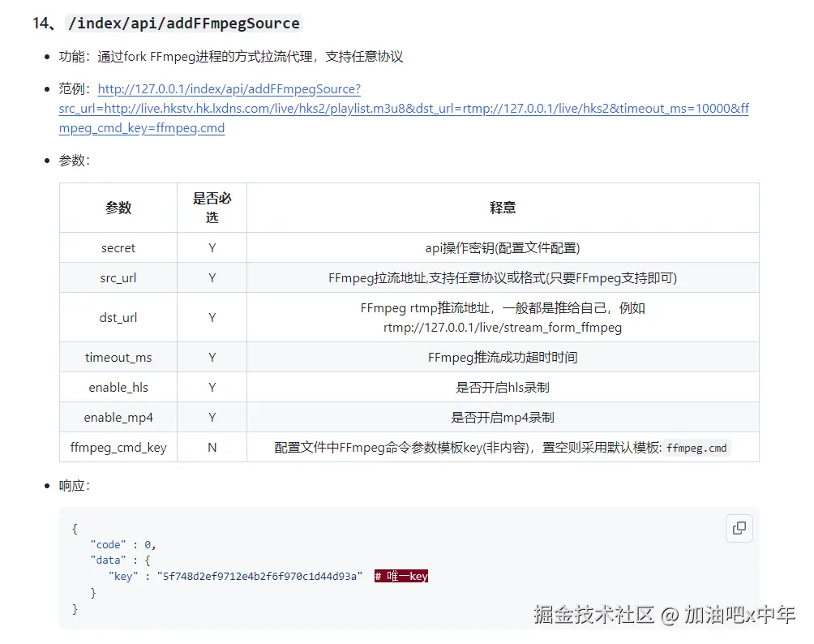Select the 'secret' parameter cell
The width and height of the screenshot is (814, 644).
[x=118, y=247]
